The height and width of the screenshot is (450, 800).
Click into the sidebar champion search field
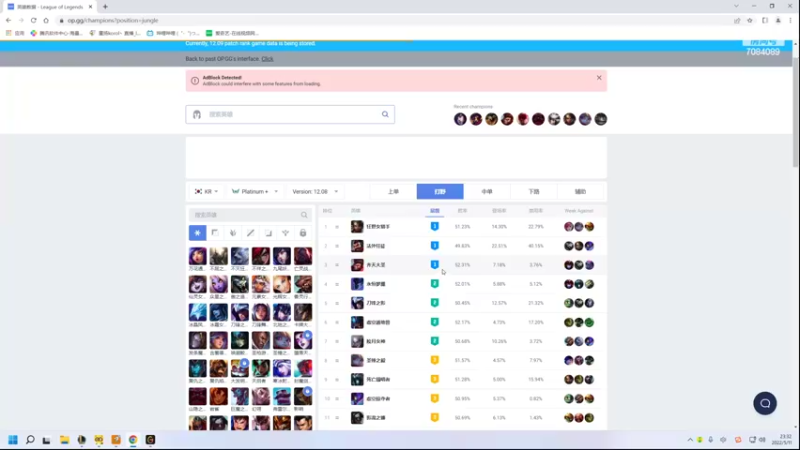click(x=250, y=215)
